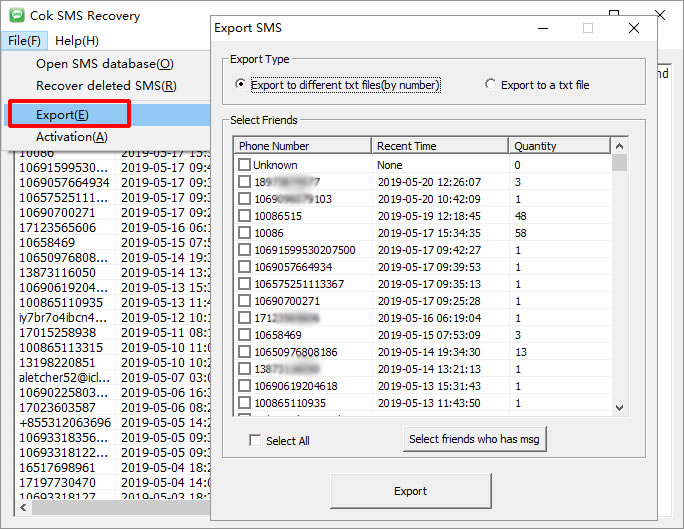This screenshot has width=684, height=529.
Task: Check the box for number 10086515
Action: pos(245,216)
